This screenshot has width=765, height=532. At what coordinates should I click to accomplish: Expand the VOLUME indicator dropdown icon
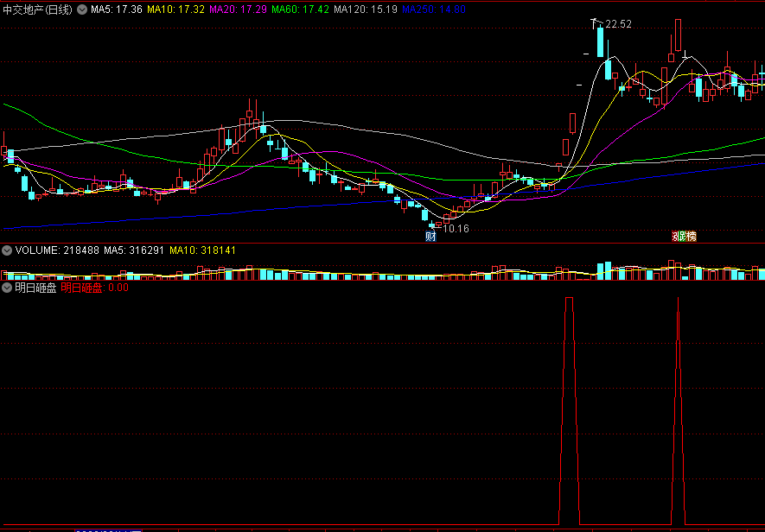(x=7, y=250)
